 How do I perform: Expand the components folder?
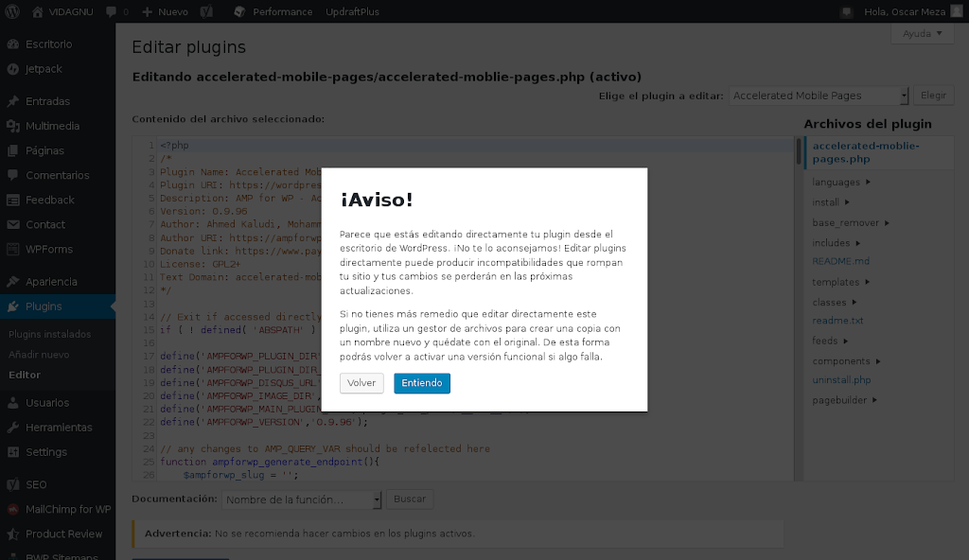click(846, 361)
